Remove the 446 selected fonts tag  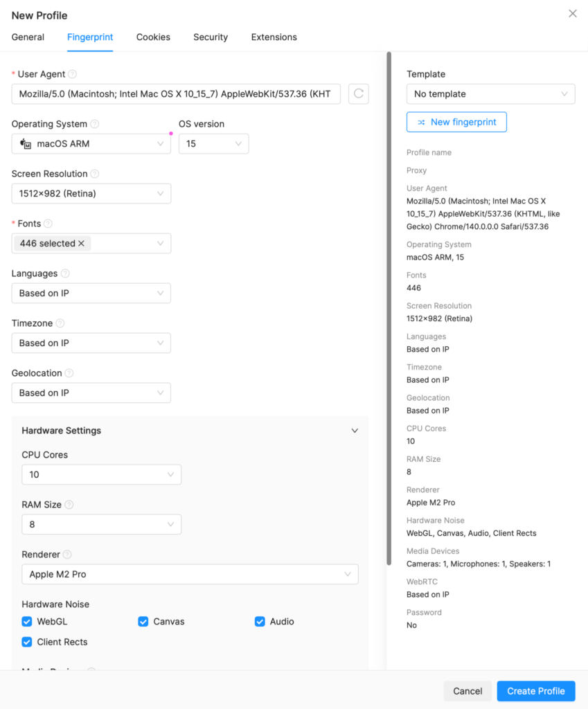(81, 244)
